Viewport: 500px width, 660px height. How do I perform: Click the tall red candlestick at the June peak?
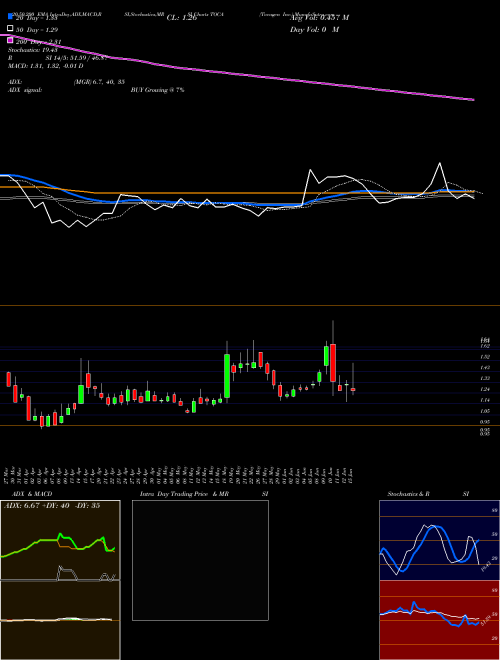[x=333, y=363]
